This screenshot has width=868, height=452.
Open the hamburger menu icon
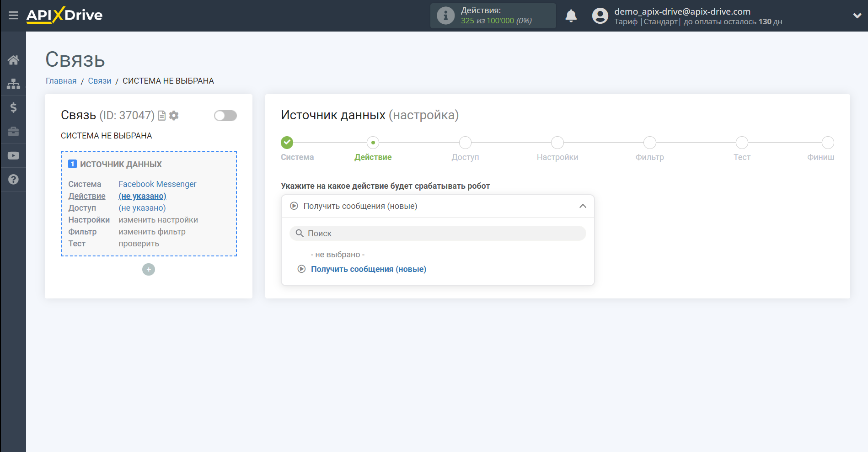pos(13,16)
